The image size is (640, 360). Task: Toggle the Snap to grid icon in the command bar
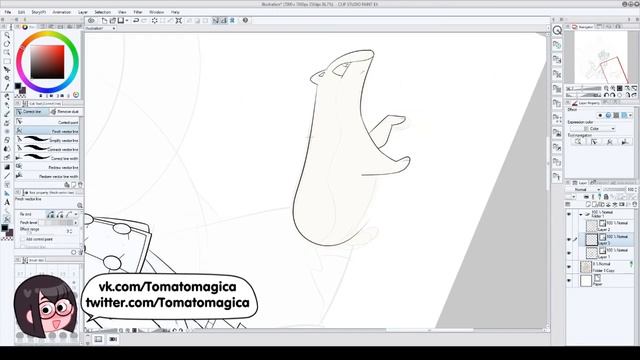click(x=232, y=20)
